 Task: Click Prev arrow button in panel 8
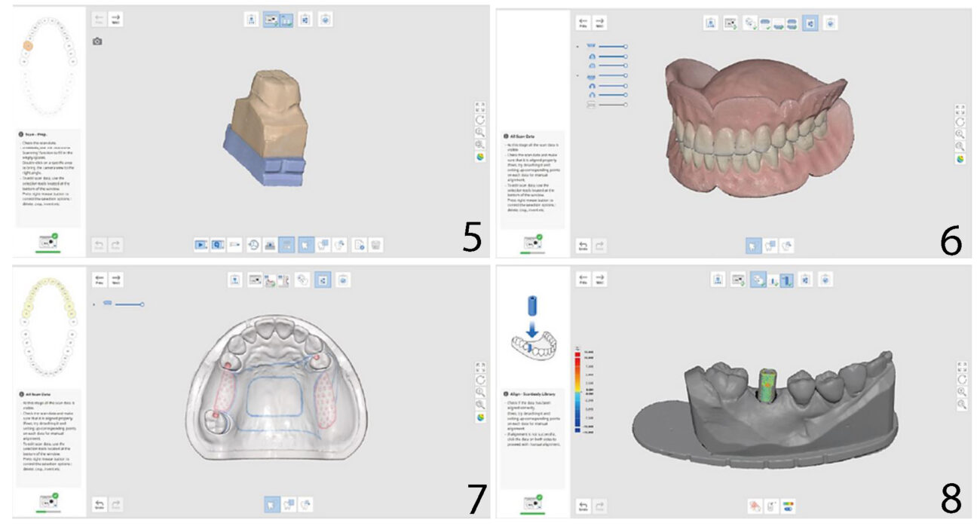[x=582, y=280]
